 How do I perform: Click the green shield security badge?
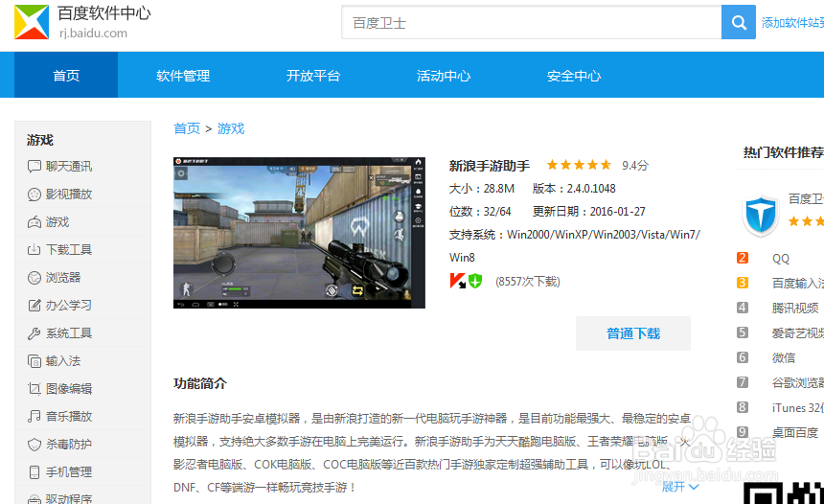[475, 281]
